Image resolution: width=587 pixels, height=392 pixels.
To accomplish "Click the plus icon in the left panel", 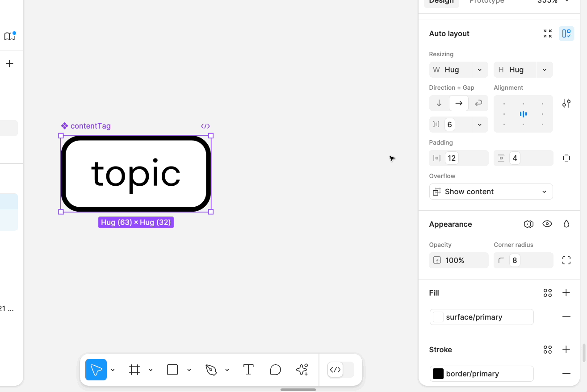I will tap(9, 63).
